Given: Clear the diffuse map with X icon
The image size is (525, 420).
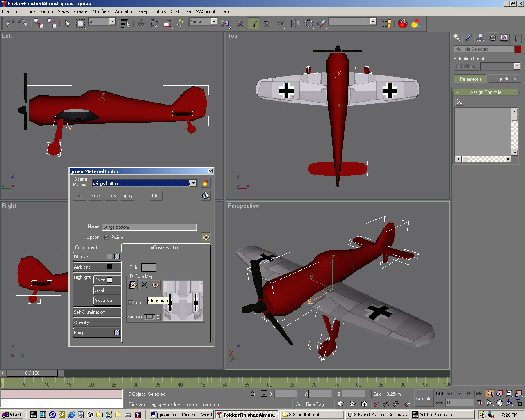Looking at the screenshot, I should pyautogui.click(x=144, y=285).
